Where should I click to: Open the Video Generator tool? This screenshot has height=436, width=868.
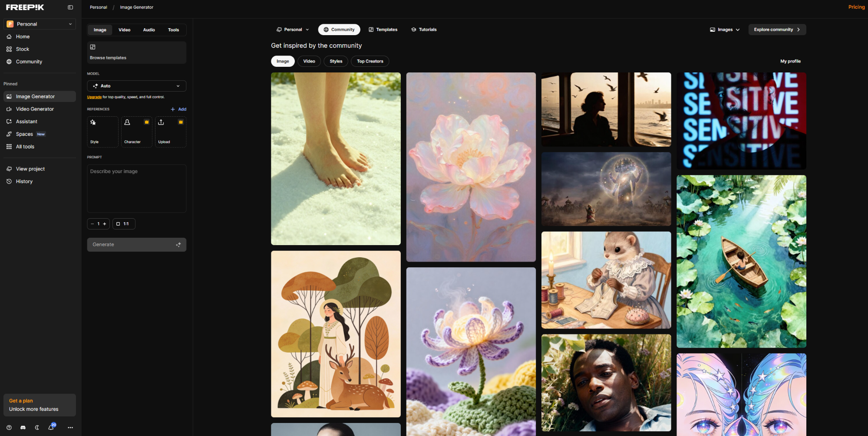(35, 109)
